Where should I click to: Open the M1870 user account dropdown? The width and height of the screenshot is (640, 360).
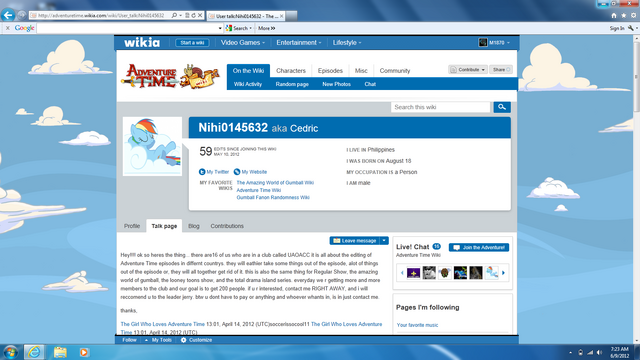point(494,42)
